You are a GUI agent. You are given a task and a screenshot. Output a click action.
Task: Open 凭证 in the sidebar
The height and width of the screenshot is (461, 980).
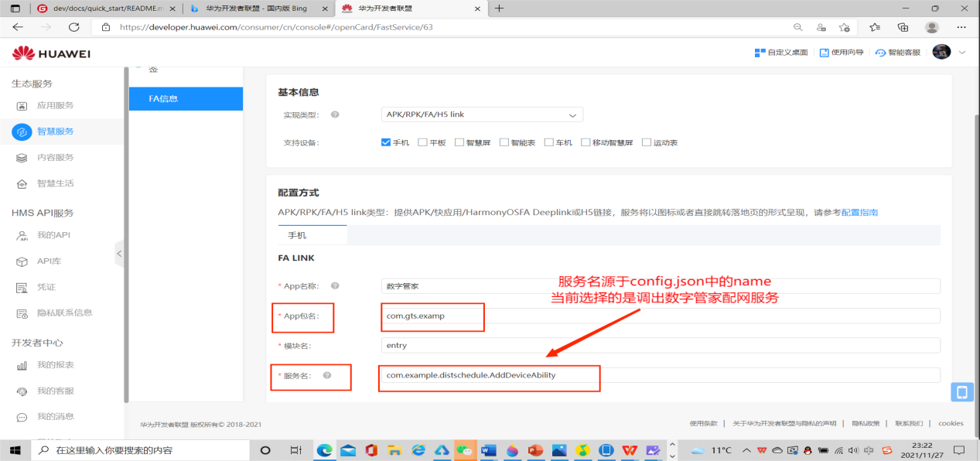tap(46, 287)
